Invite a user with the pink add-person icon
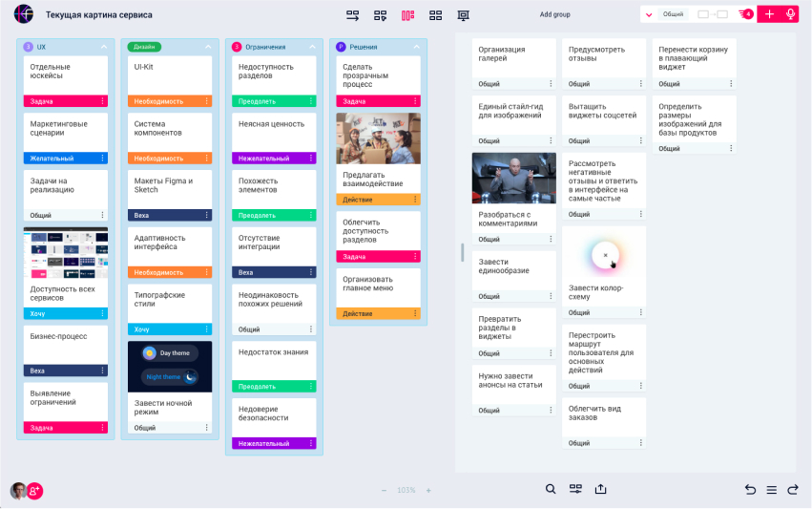Image resolution: width=812 pixels, height=509 pixels. click(x=34, y=491)
